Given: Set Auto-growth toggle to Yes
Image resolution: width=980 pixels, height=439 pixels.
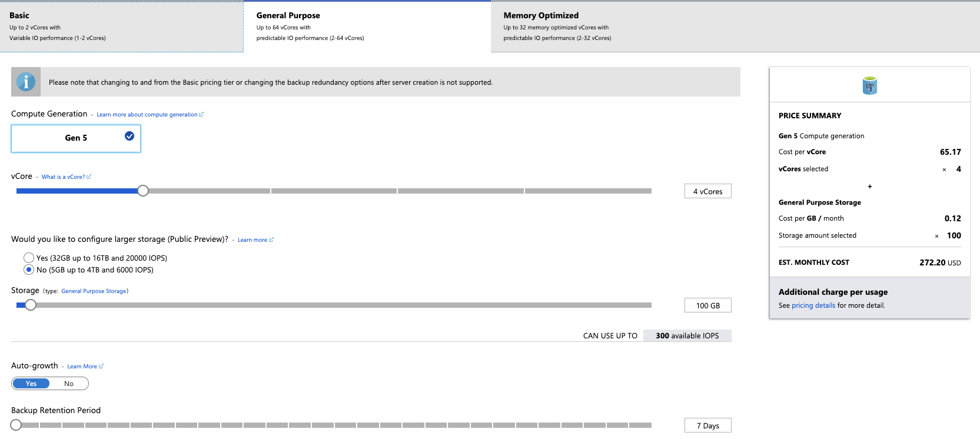Looking at the screenshot, I should tap(31, 384).
